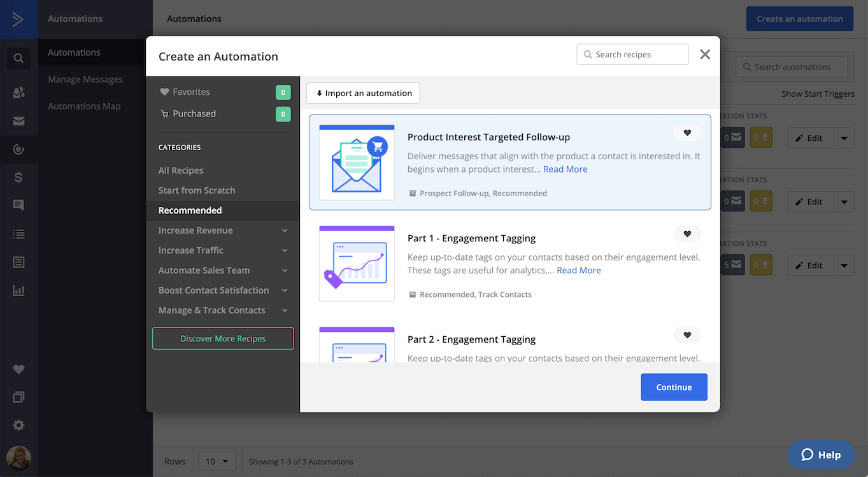Open Settings via the gear icon
This screenshot has height=477, width=868.
(18, 425)
